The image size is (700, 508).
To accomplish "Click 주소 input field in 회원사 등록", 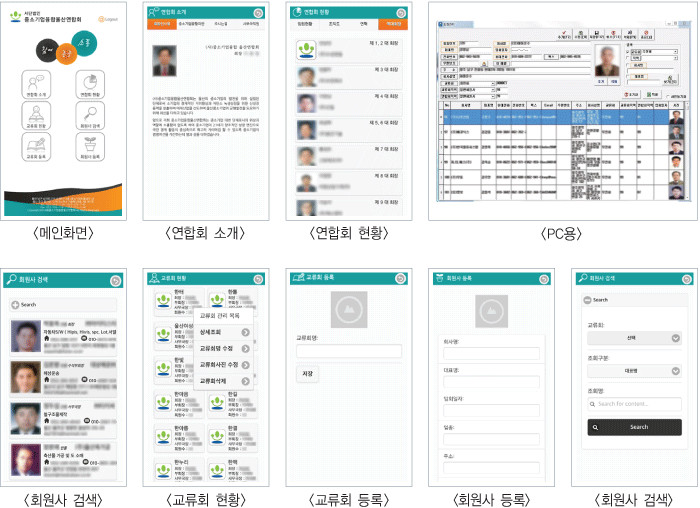I will click(492, 468).
